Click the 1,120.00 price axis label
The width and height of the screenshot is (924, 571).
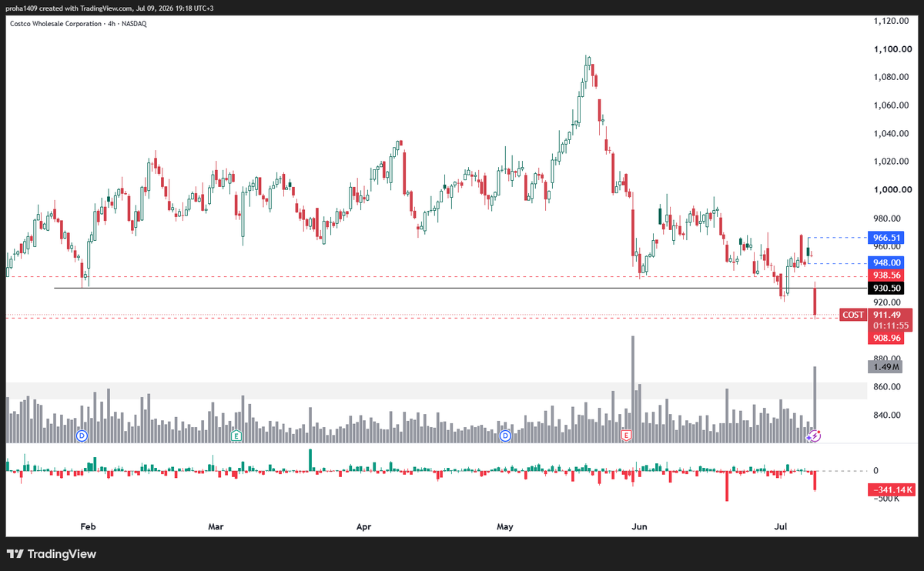tap(893, 22)
